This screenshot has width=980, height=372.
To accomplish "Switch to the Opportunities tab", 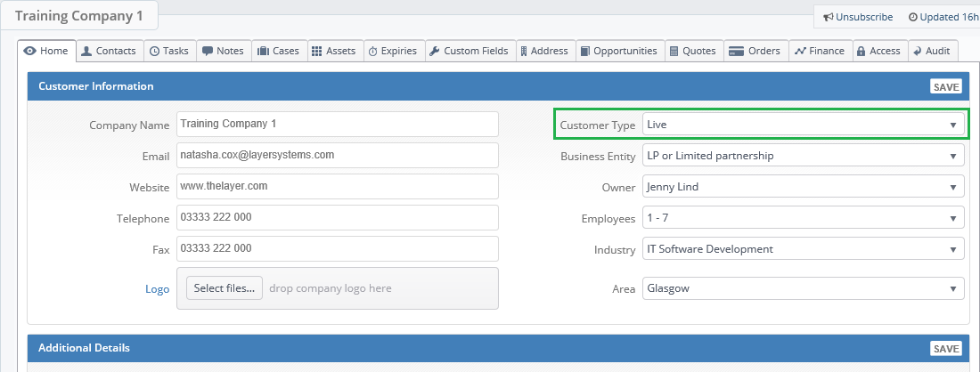I will pyautogui.click(x=619, y=52).
